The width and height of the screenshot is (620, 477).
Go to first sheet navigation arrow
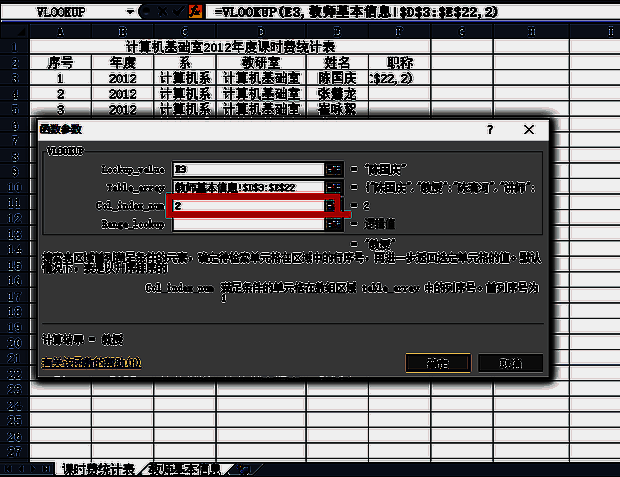click(8, 469)
